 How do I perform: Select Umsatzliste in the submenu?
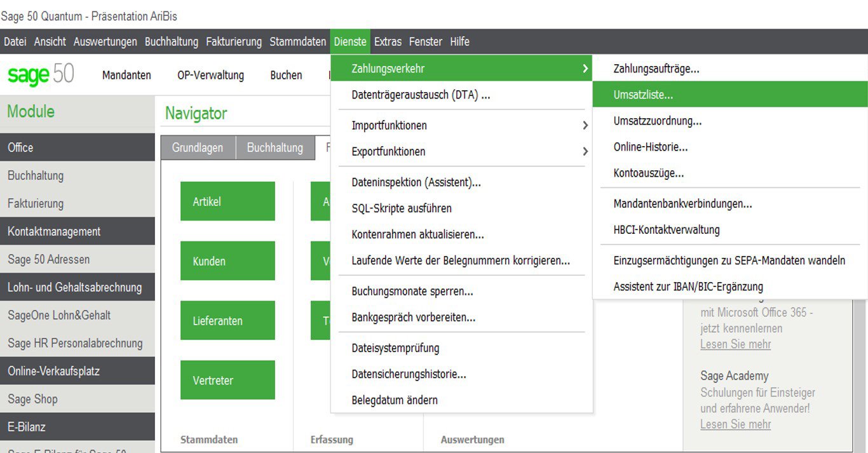(x=643, y=95)
